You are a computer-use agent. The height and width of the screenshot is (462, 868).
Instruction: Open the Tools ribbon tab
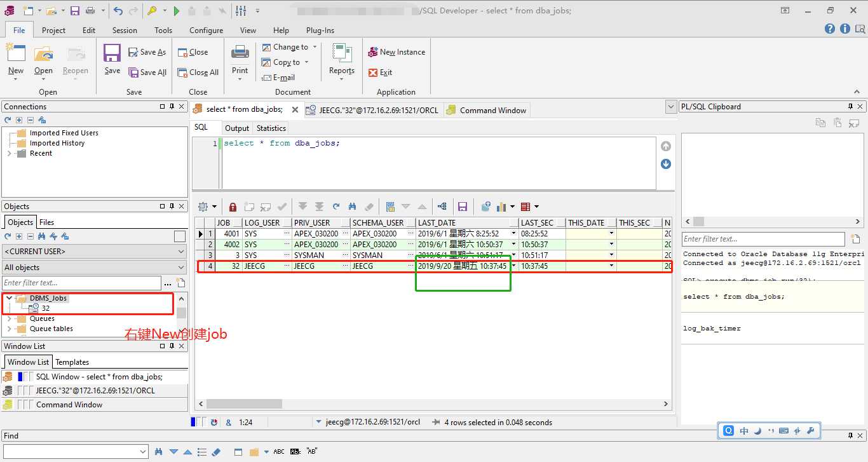(x=163, y=30)
